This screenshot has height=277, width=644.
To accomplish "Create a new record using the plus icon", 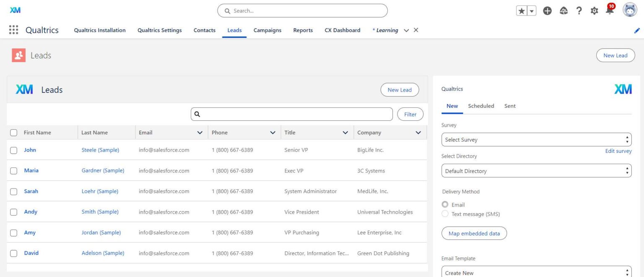I will point(547,10).
